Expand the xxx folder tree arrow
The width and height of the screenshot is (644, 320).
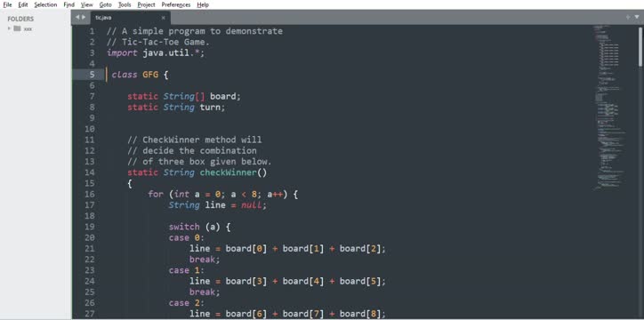10,28
